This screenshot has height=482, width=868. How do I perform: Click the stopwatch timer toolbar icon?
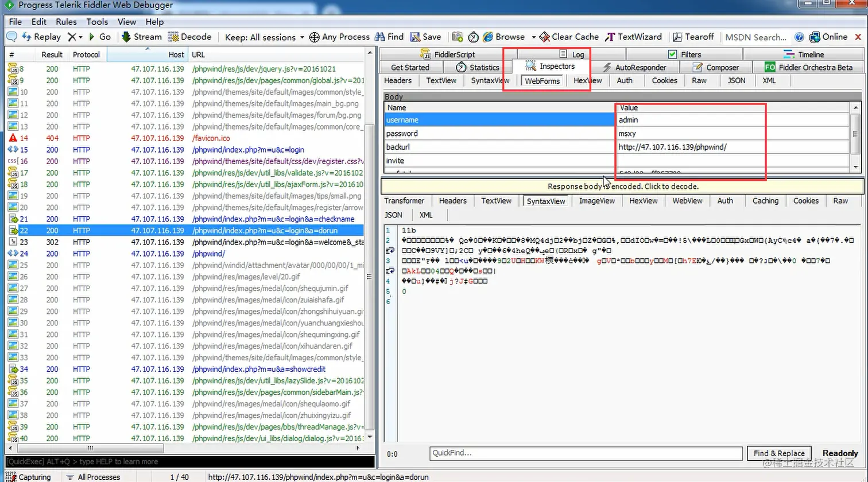coord(473,37)
